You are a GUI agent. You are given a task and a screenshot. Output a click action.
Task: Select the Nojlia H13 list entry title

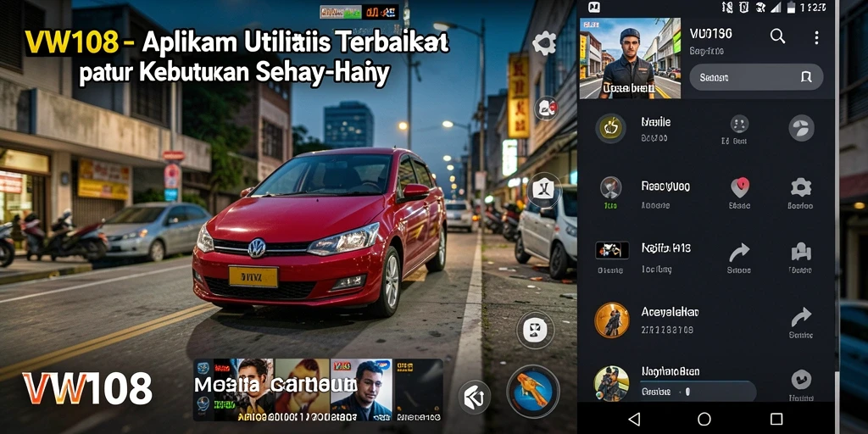pyautogui.click(x=666, y=248)
